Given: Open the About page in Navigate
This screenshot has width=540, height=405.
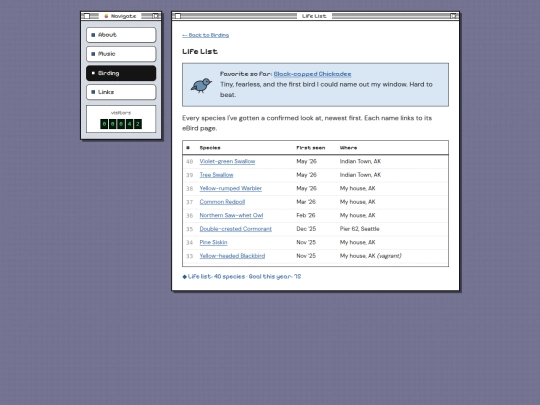Looking at the screenshot, I should click(x=121, y=35).
